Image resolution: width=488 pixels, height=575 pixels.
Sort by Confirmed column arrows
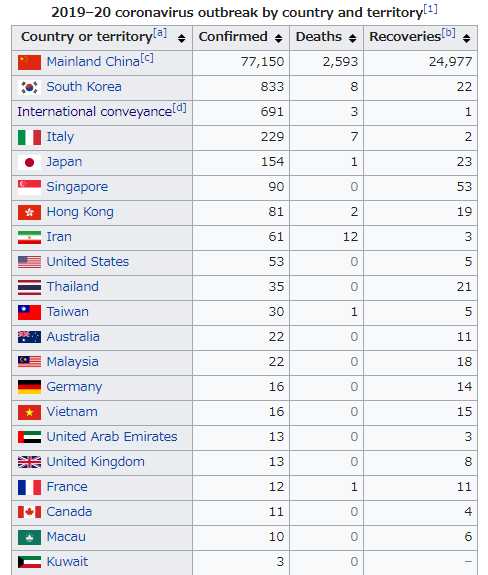(x=278, y=38)
